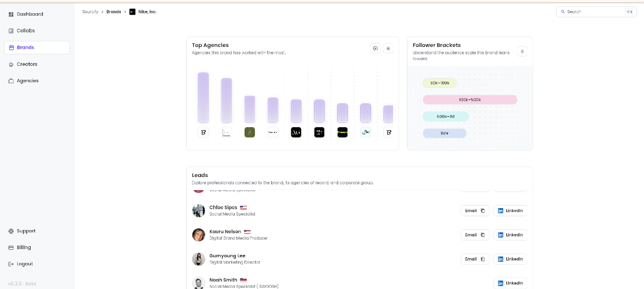This screenshot has height=289, width=644.
Task: Open Kaoru Nelson's LinkedIn
Action: (510, 235)
